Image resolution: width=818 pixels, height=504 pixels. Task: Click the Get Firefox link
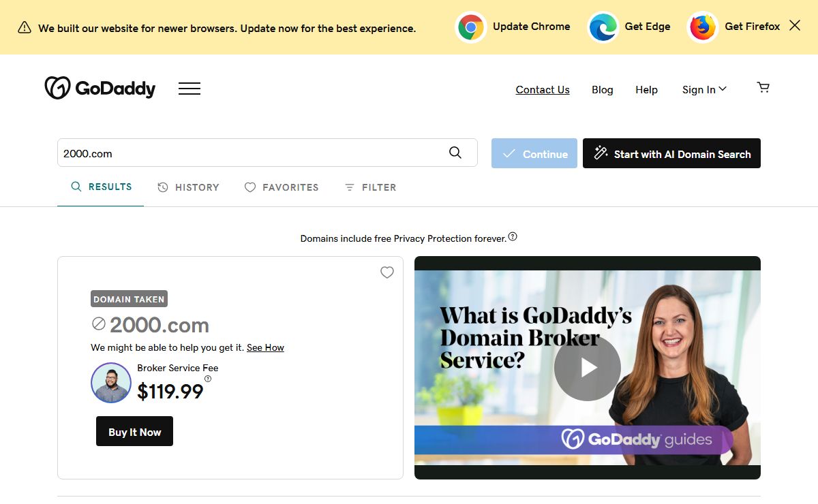pos(753,26)
